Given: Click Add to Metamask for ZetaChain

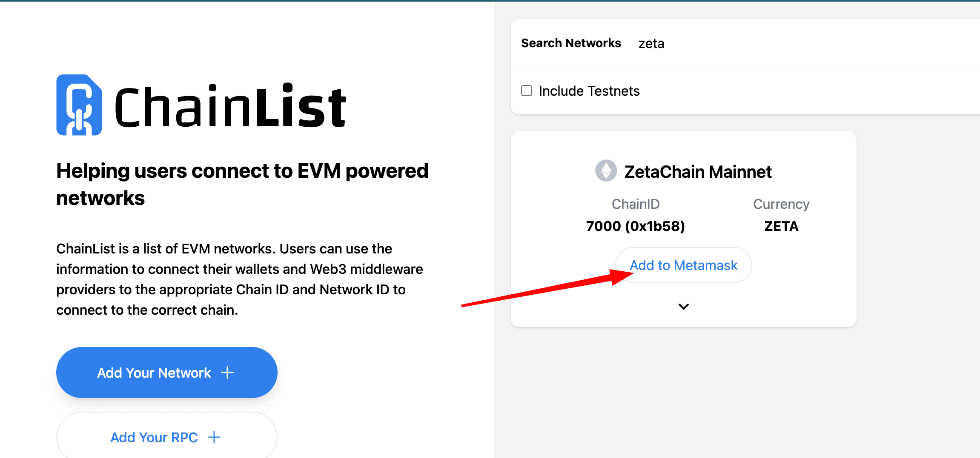Looking at the screenshot, I should click(x=684, y=265).
